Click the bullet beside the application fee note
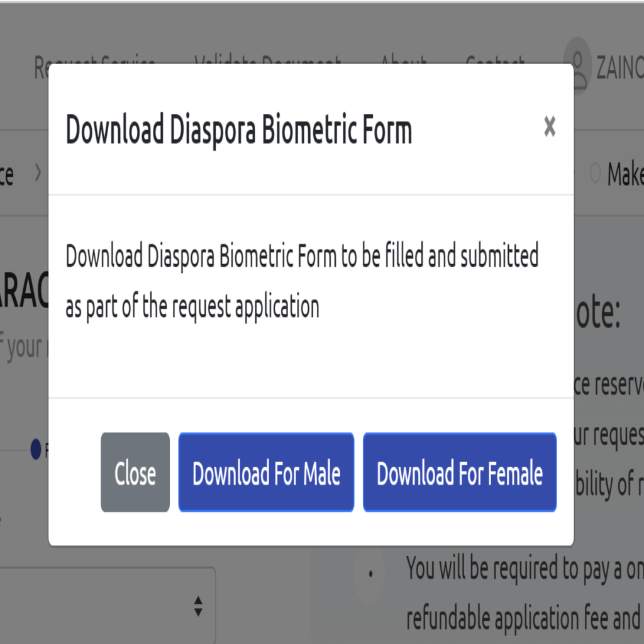644x644 pixels. (x=370, y=574)
